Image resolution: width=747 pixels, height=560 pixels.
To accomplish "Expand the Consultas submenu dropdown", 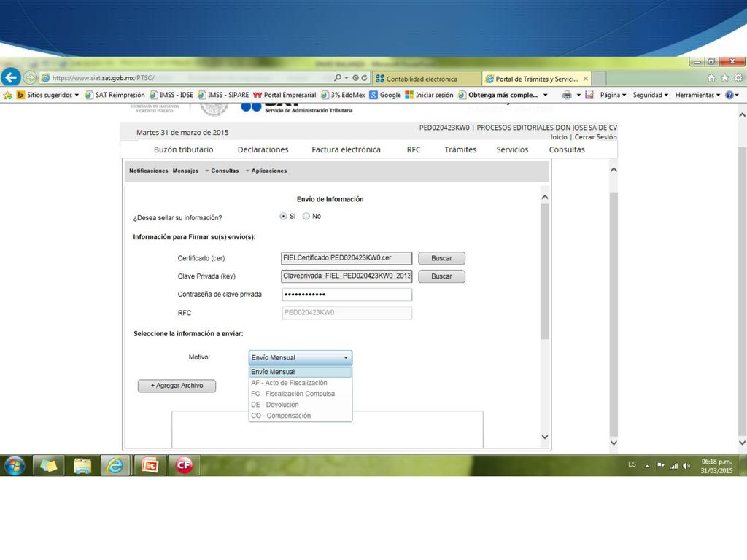I will (222, 171).
